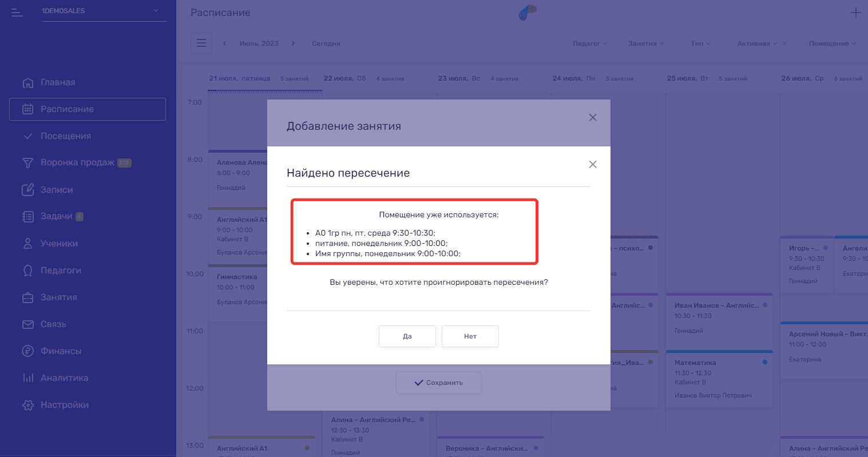Open the Записи edit icon
The height and width of the screenshot is (457, 868).
pos(27,190)
